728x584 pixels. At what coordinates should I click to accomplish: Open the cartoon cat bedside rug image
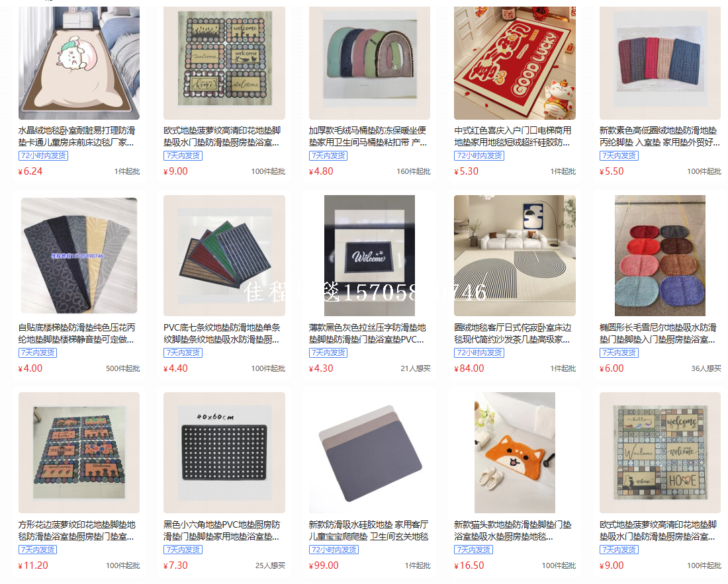tap(79, 63)
